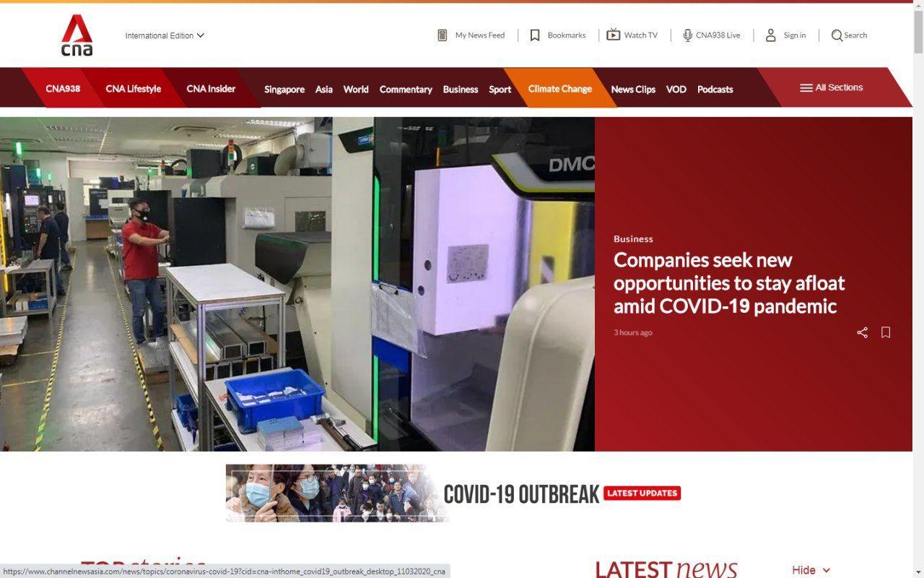The height and width of the screenshot is (578, 924).
Task: Click the Bookmarks ribbon icon in header
Action: tap(535, 35)
